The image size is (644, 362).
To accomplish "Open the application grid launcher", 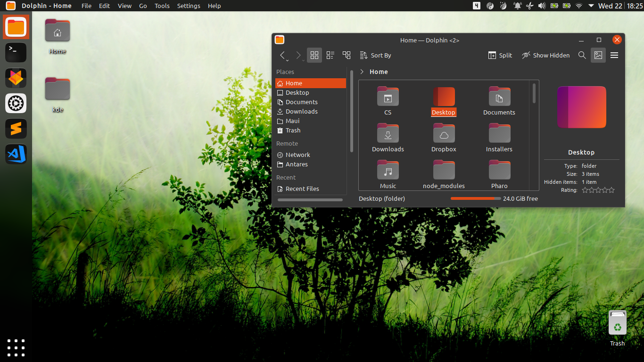I will point(16,348).
